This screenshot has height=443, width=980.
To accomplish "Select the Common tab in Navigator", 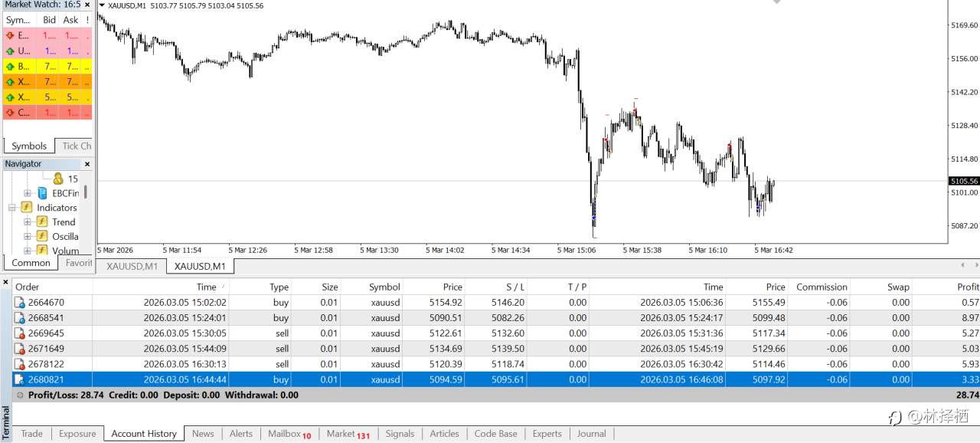I will [31, 263].
